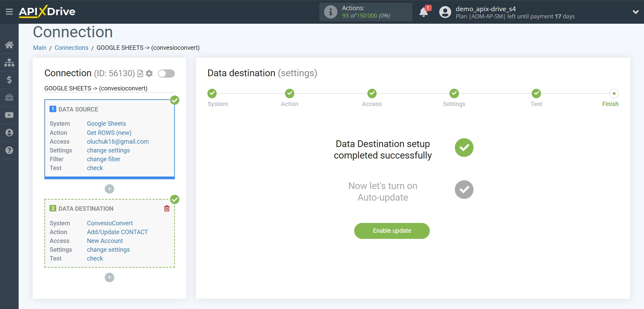Open the billing dollar sidebar icon

(x=9, y=80)
